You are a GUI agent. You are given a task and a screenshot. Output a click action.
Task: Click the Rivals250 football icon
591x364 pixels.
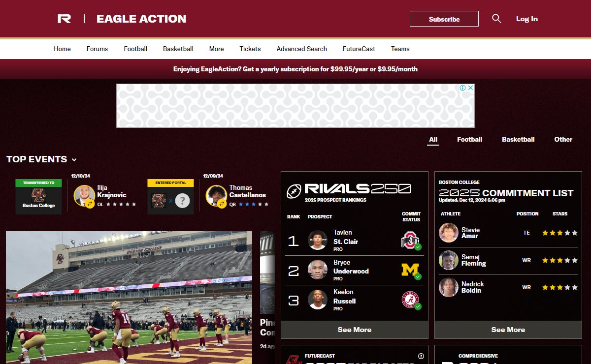click(x=294, y=191)
